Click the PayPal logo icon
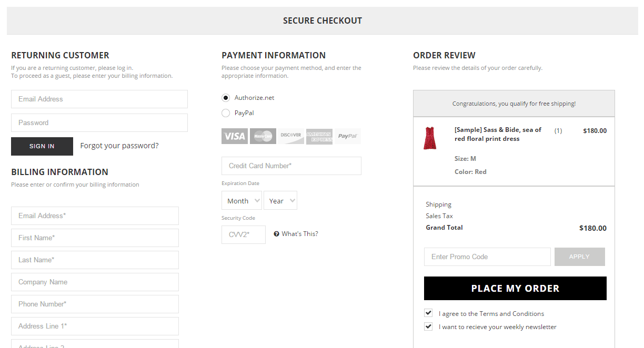 347,136
